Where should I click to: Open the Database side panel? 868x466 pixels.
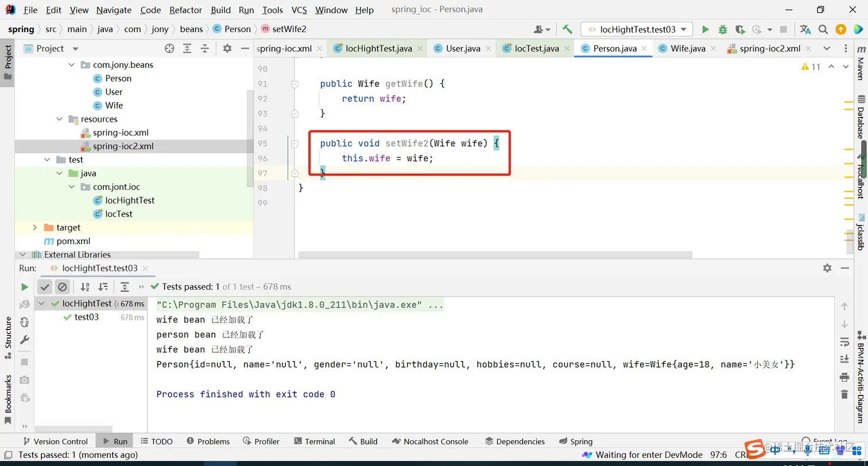tap(860, 116)
